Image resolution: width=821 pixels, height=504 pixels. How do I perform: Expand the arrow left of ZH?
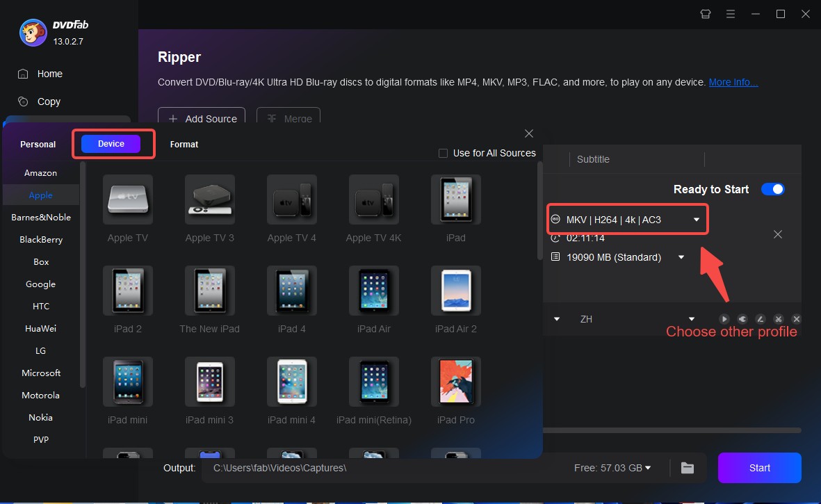pyautogui.click(x=557, y=318)
